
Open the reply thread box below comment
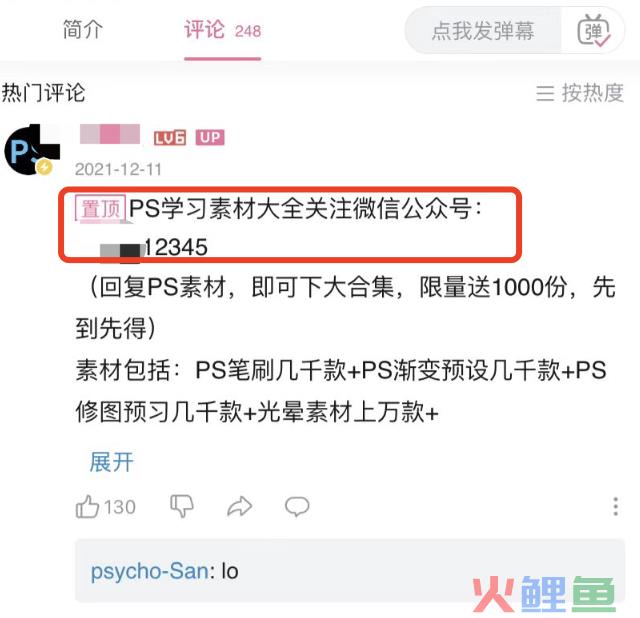click(x=350, y=570)
